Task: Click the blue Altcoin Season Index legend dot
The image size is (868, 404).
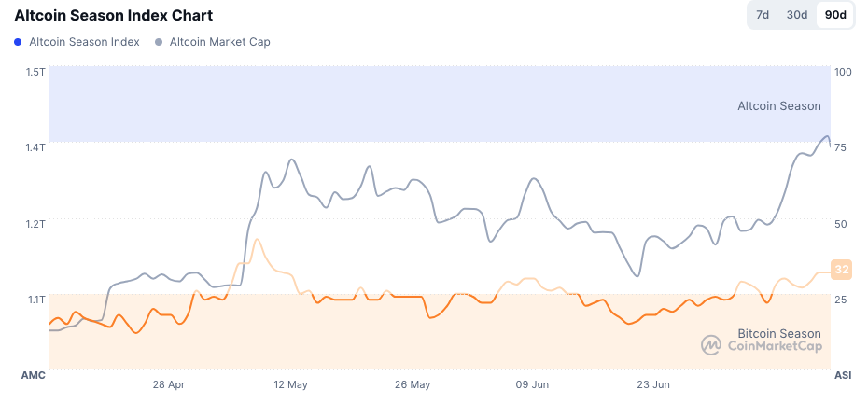Action: tap(19, 42)
